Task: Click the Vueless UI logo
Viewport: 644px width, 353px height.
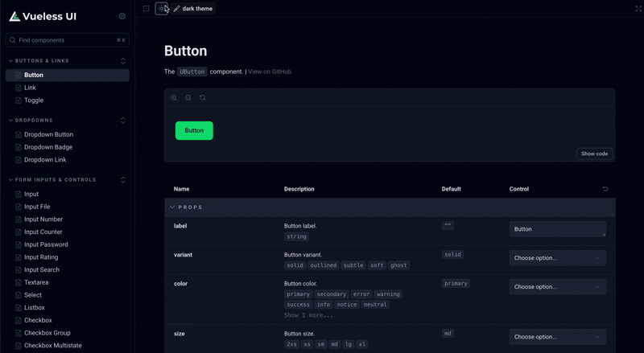Action: pos(43,16)
